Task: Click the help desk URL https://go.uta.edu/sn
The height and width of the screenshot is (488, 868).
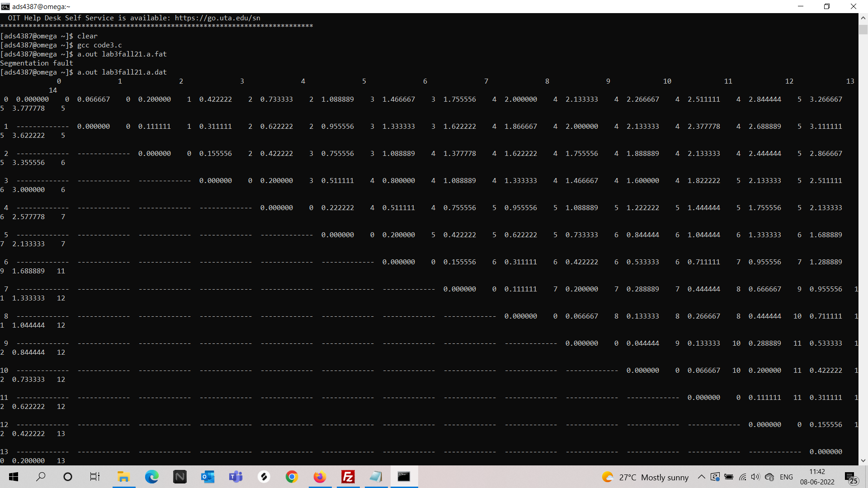Action: [x=217, y=18]
